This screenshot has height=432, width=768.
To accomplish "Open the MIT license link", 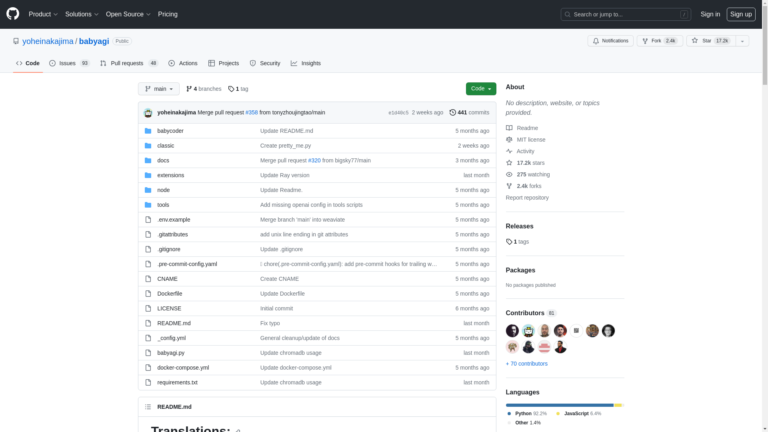I will coord(530,139).
